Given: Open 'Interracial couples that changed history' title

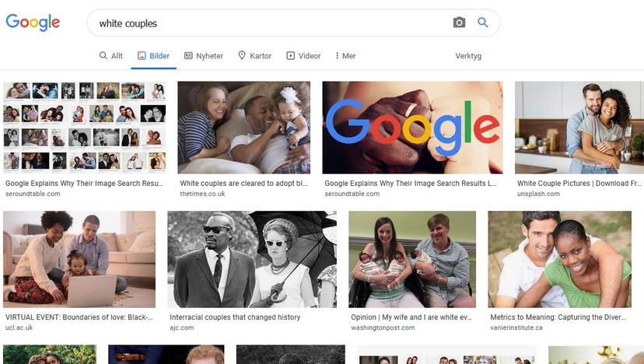Looking at the screenshot, I should pos(235,317).
